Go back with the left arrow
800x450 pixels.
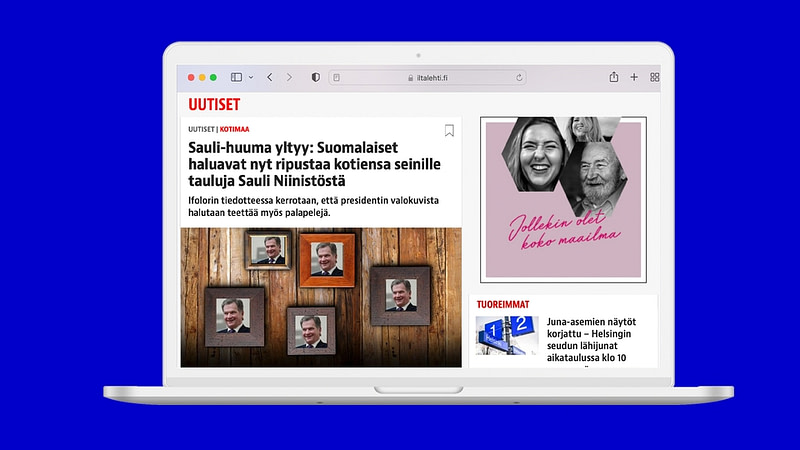click(x=270, y=77)
